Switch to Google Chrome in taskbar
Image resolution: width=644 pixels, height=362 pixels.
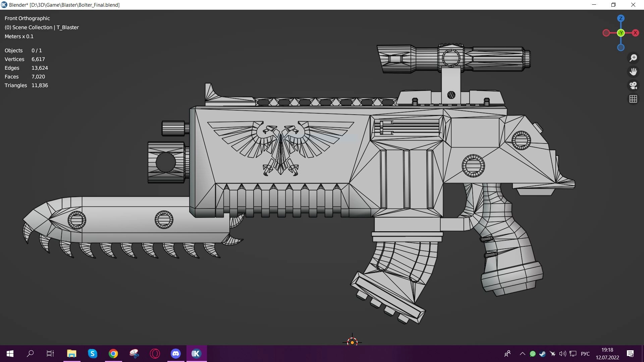point(113,354)
